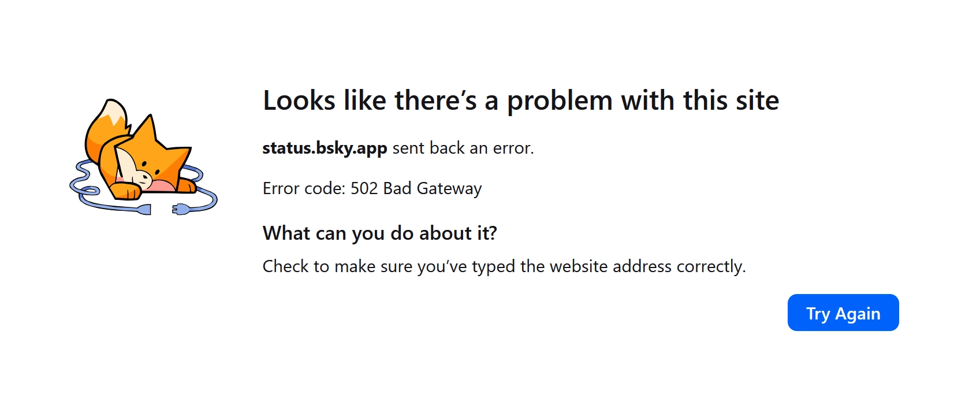980x420 pixels.
Task: Click the sent back an error phrase
Action: point(463,148)
